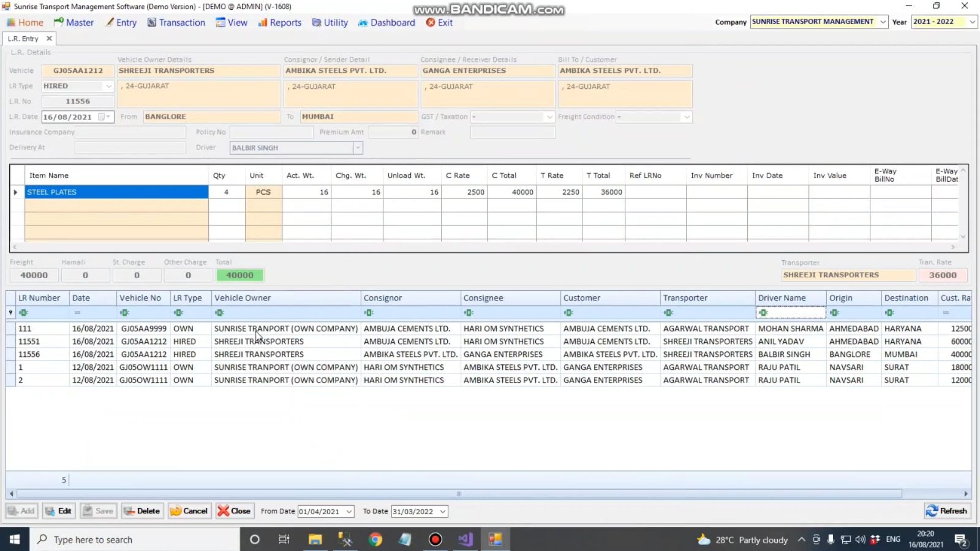Open the Entry menu

pos(121,23)
